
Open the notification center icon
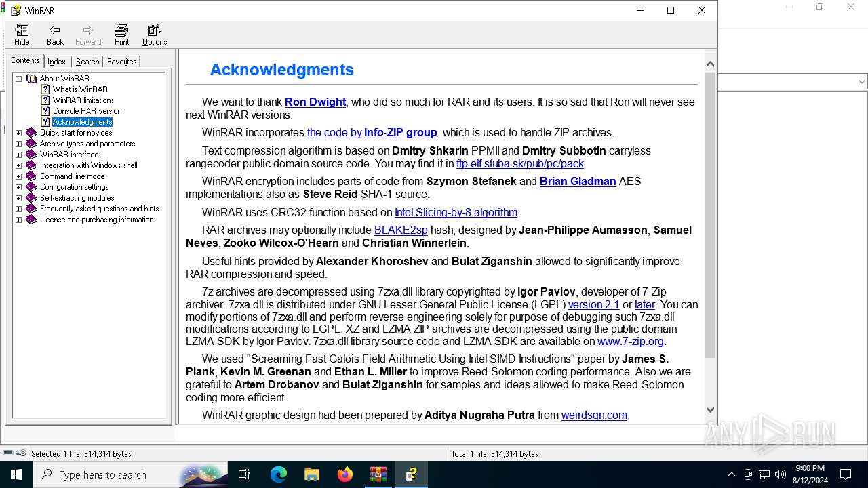pos(846,474)
